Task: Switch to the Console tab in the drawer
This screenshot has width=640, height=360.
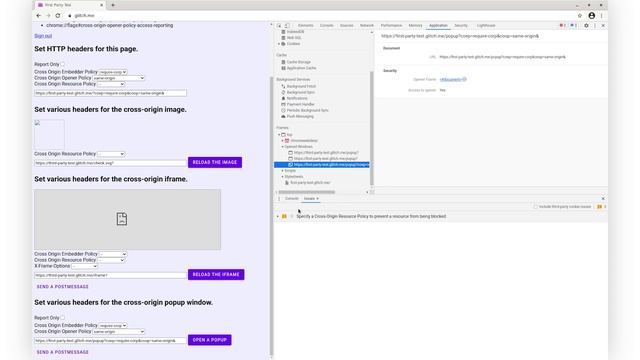Action: click(x=291, y=199)
